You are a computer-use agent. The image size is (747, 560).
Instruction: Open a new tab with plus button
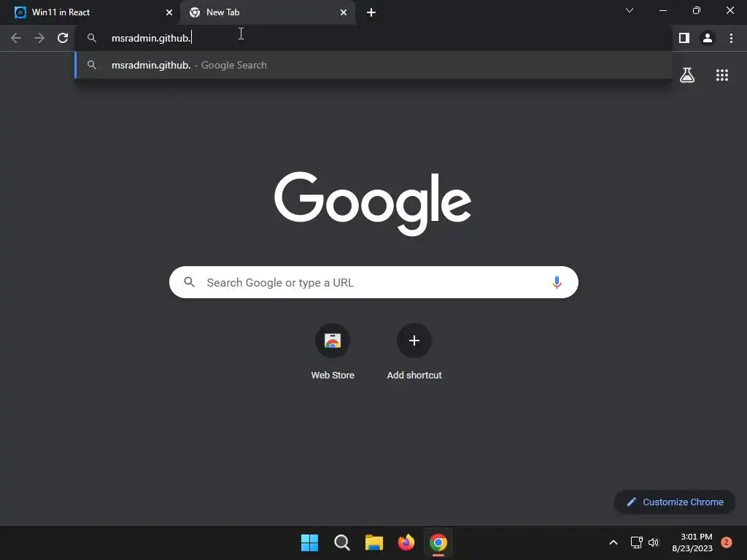pos(371,12)
